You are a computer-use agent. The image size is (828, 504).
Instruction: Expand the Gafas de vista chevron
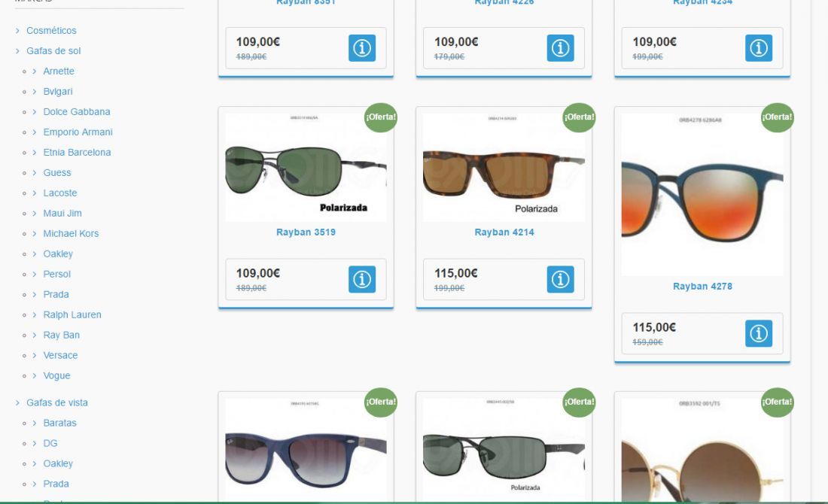(x=17, y=402)
